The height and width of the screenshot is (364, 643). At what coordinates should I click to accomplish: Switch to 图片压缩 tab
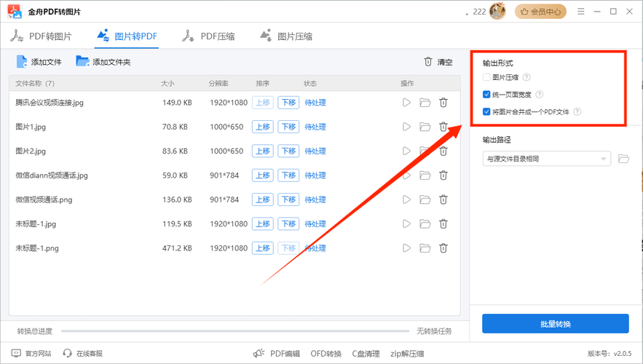pos(286,36)
